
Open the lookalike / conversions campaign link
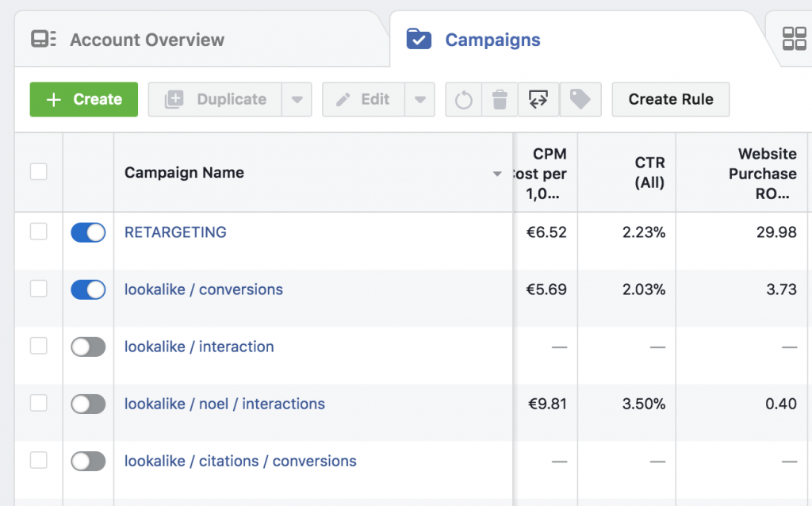point(204,289)
